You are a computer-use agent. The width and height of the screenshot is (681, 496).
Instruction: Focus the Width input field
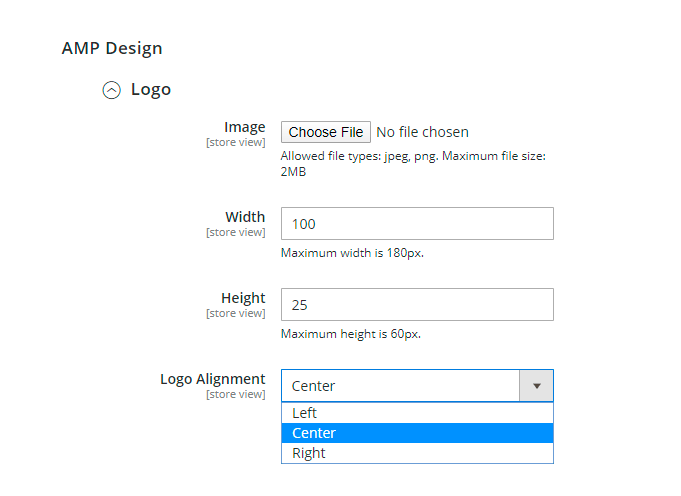coord(417,224)
